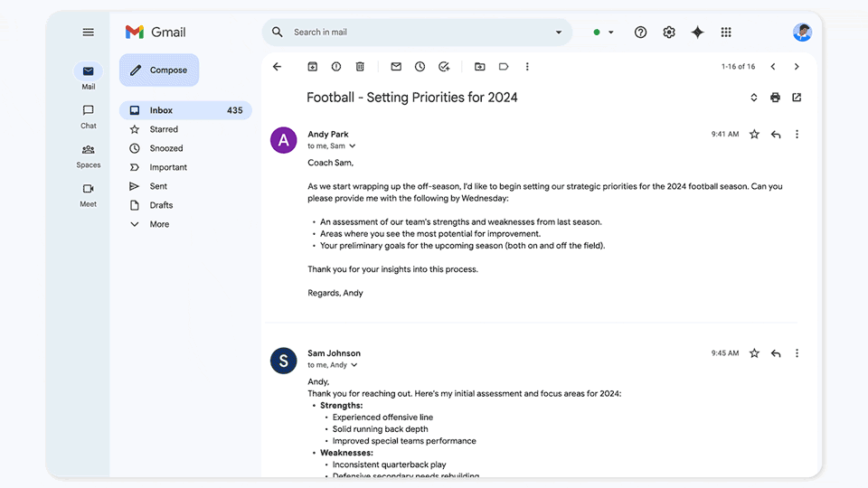Click the Compose button

tap(159, 70)
